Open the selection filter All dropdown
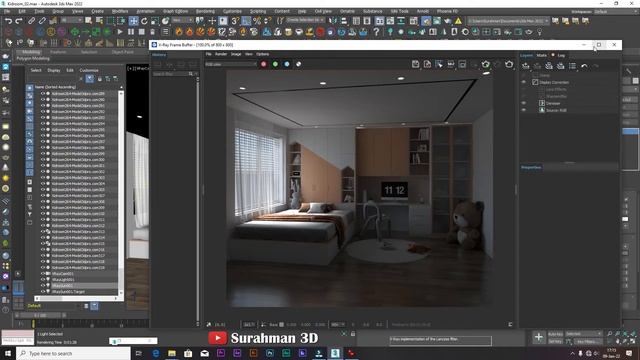 (x=71, y=20)
